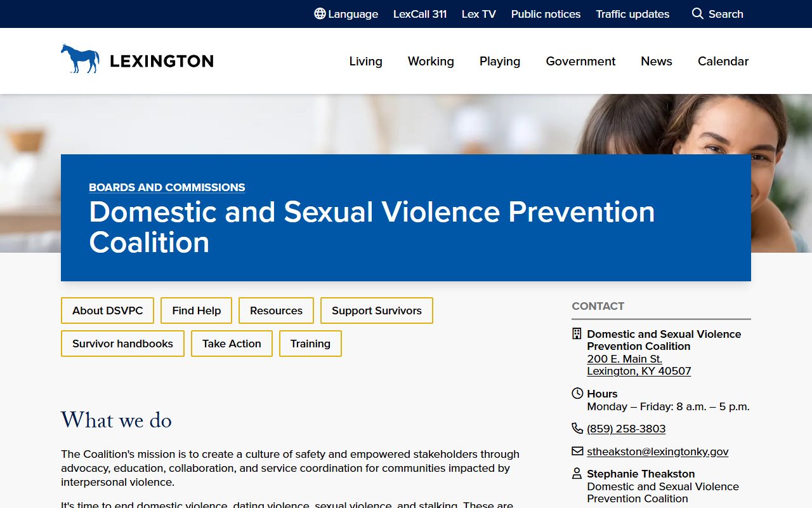Open Survivor handbooks section
The width and height of the screenshot is (812, 508).
(x=122, y=344)
